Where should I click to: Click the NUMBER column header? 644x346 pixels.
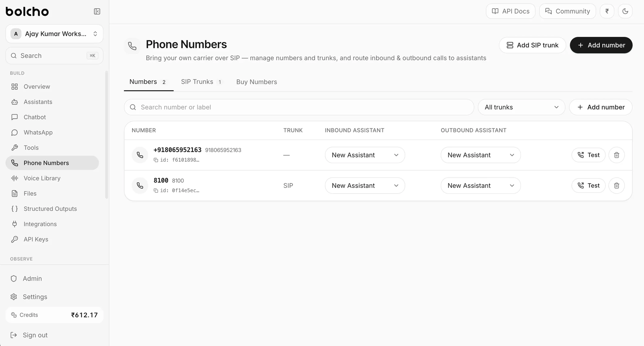pos(144,130)
